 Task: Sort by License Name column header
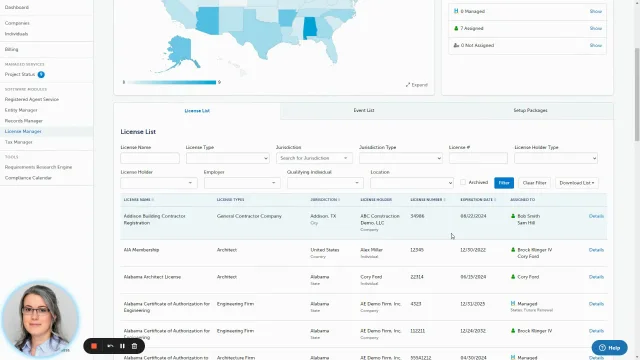coord(139,200)
